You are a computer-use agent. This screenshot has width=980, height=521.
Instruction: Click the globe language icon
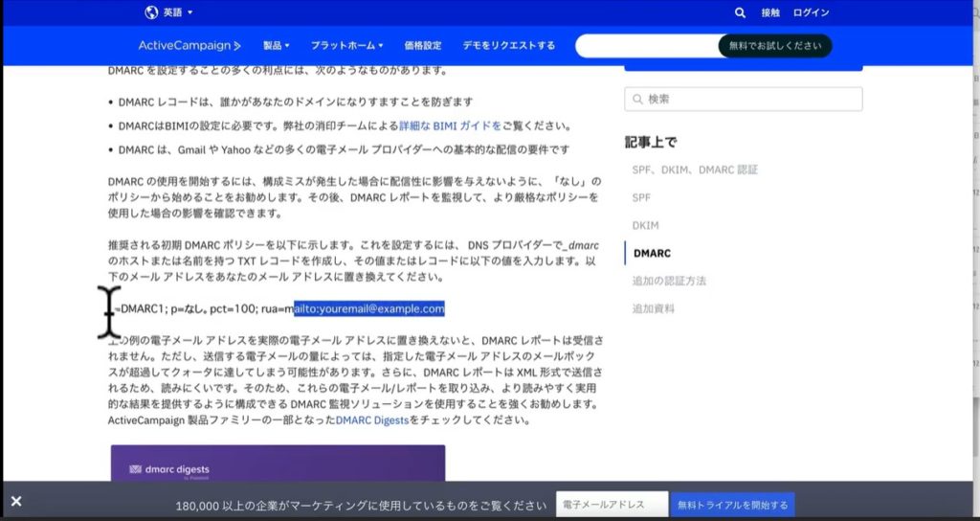pos(151,12)
